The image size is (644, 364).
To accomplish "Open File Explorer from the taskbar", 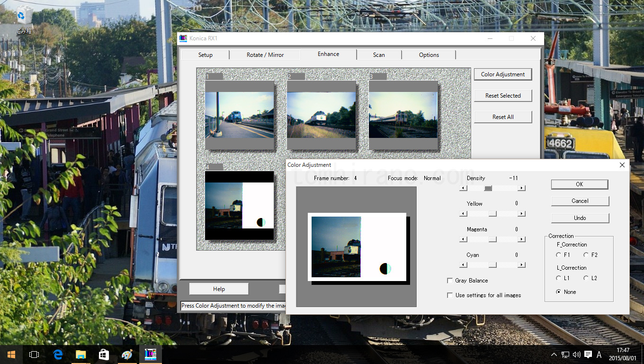I will click(81, 355).
